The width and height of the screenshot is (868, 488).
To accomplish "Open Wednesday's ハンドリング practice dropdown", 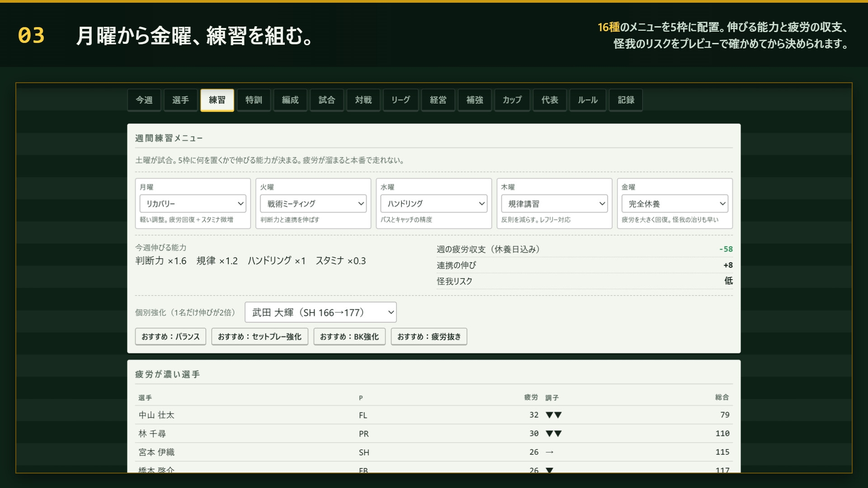I will [434, 204].
